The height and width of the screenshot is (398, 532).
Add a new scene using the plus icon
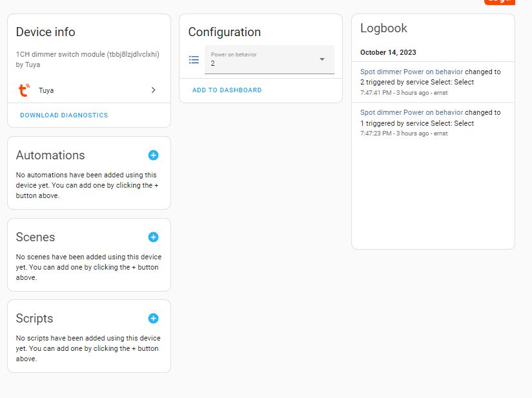coord(153,237)
